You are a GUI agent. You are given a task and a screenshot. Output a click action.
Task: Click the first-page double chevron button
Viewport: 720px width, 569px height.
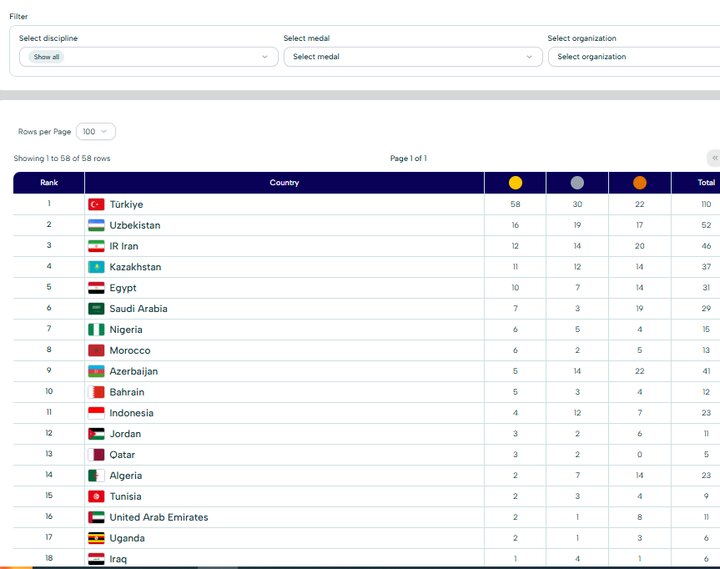click(x=713, y=158)
